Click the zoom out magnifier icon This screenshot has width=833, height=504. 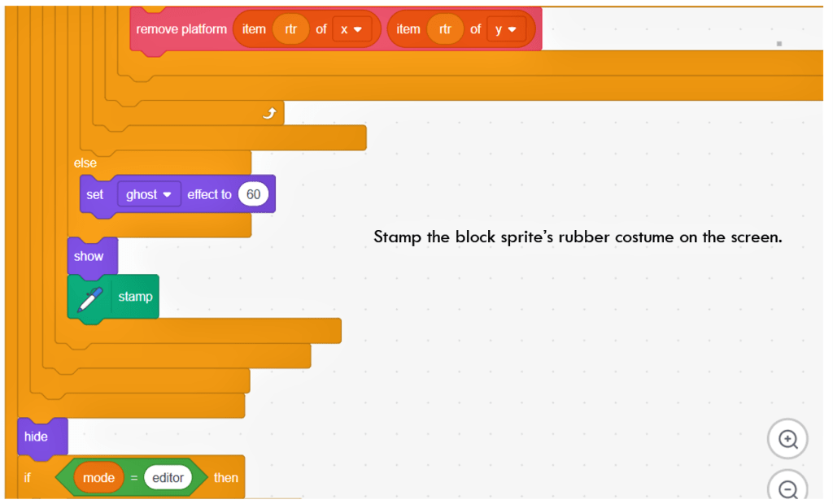tap(787, 489)
